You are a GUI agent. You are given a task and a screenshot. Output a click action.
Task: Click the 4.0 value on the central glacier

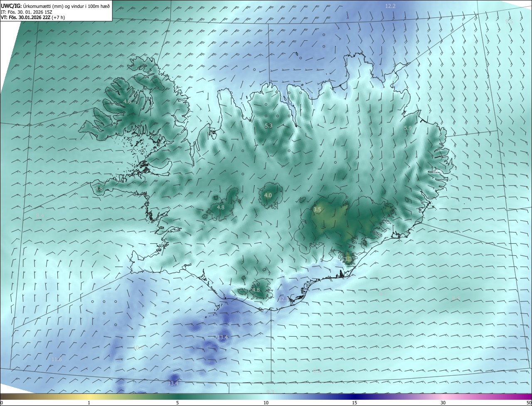[268, 195]
